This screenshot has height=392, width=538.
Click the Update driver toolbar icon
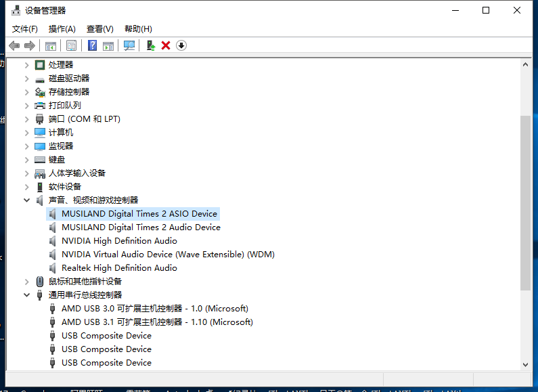click(151, 45)
